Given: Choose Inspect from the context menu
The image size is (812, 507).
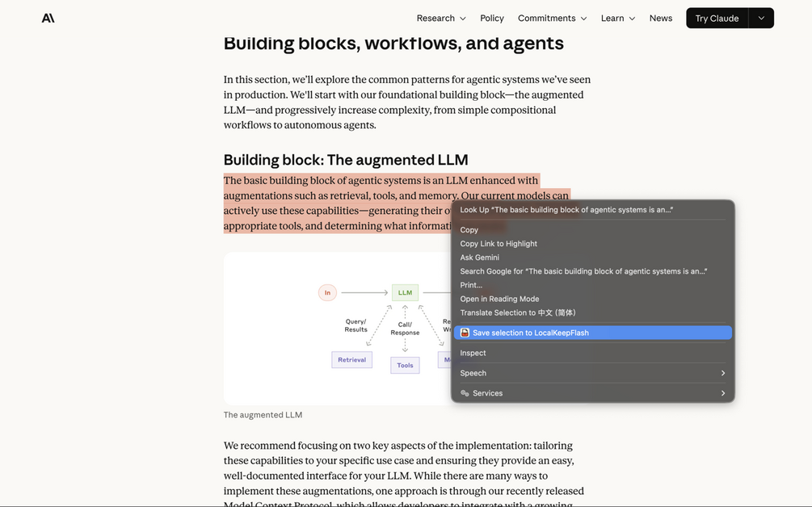Looking at the screenshot, I should pyautogui.click(x=593, y=353).
